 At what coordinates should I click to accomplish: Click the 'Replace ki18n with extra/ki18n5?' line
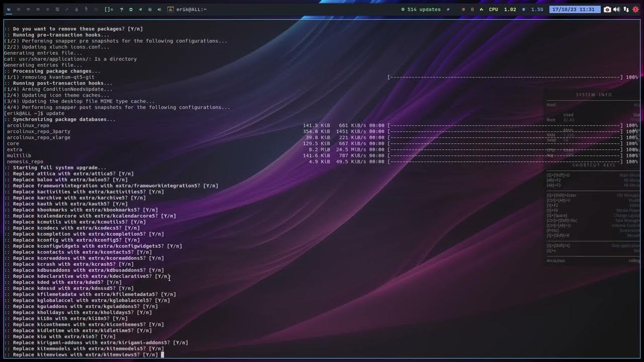(x=66, y=318)
